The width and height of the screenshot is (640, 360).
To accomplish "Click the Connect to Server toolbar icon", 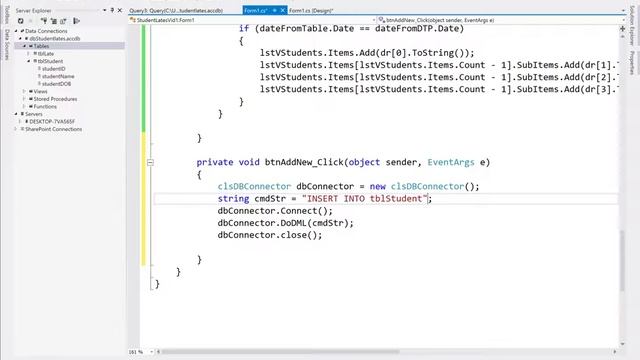I will [x=53, y=21].
